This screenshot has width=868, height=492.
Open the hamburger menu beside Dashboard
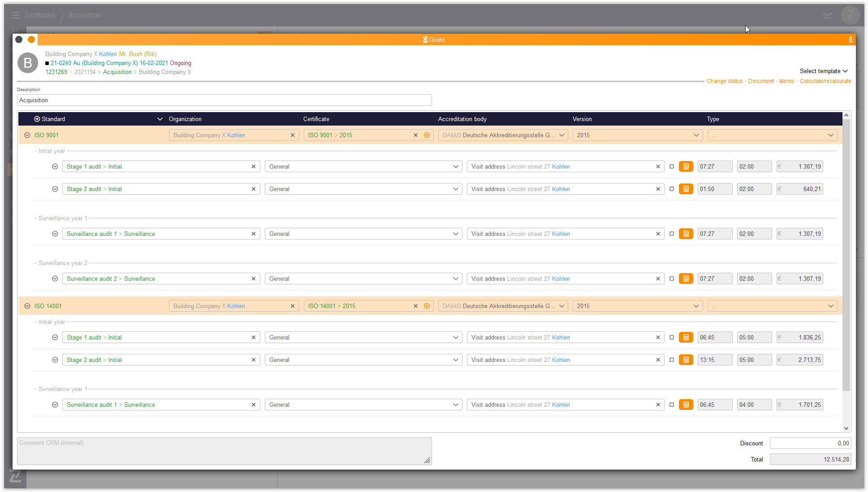(15, 15)
